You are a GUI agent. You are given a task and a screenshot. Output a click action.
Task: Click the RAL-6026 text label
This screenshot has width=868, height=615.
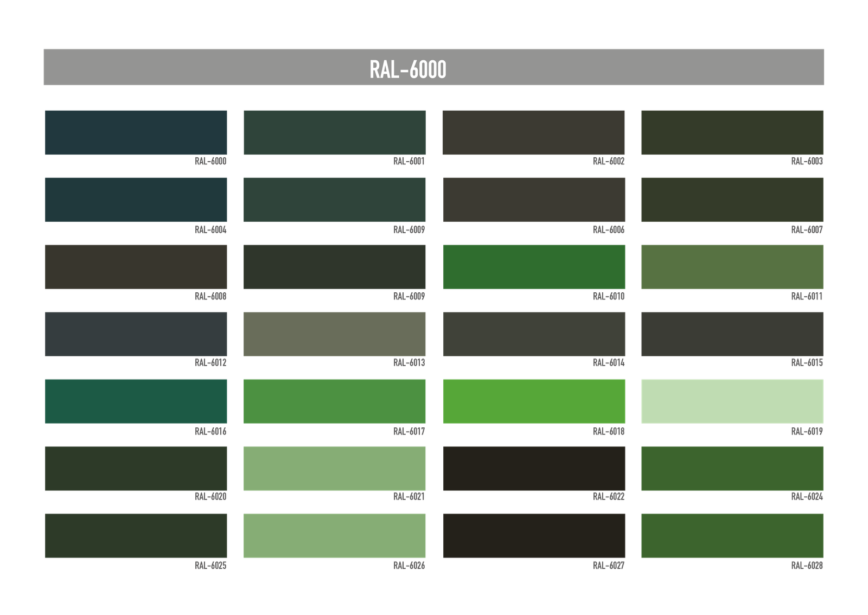pyautogui.click(x=409, y=566)
